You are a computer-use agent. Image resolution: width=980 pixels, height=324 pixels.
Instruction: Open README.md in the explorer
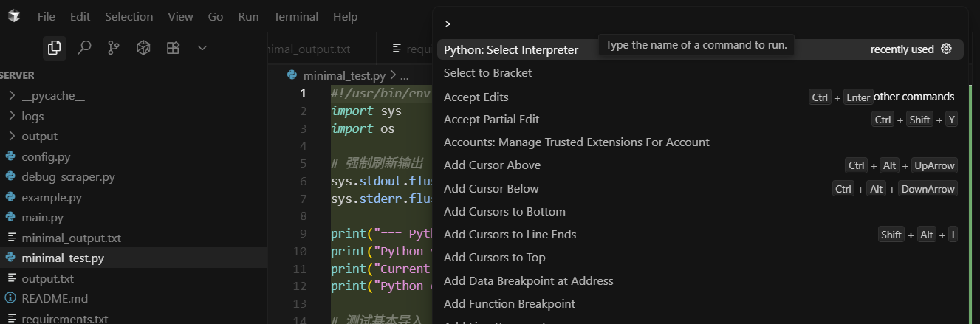[134, 299]
